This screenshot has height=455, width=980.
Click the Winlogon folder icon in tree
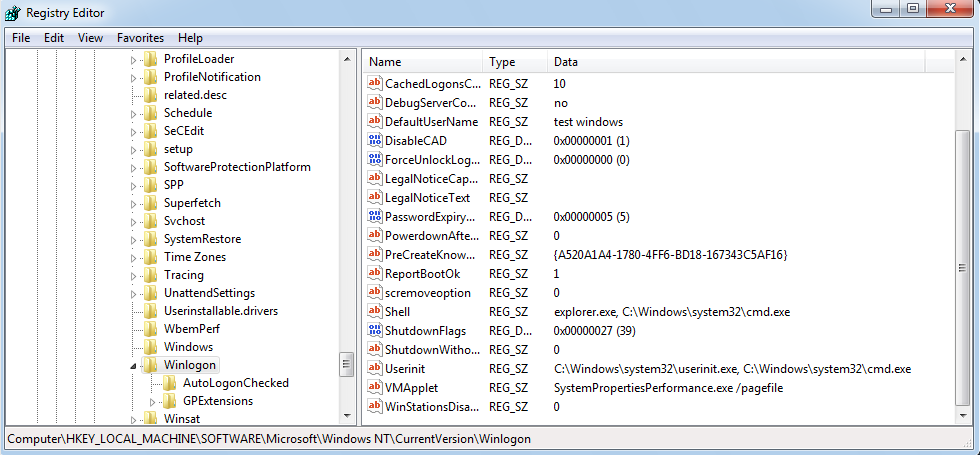pos(151,365)
